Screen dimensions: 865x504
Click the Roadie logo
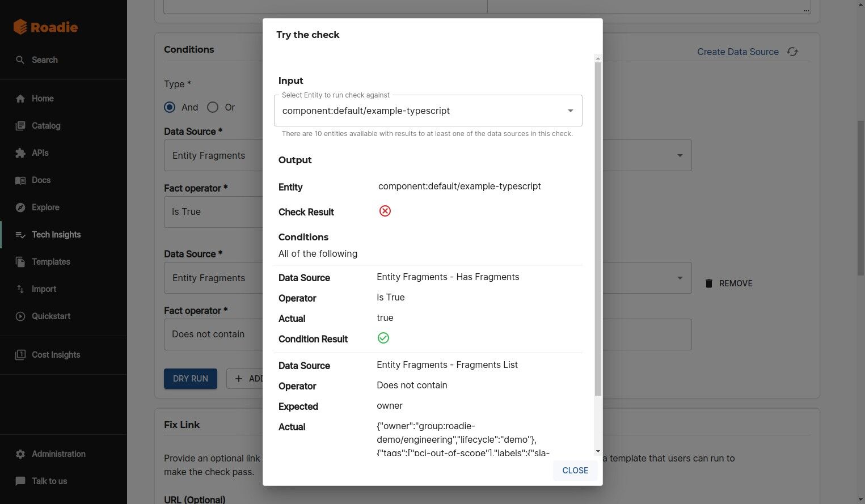[45, 27]
